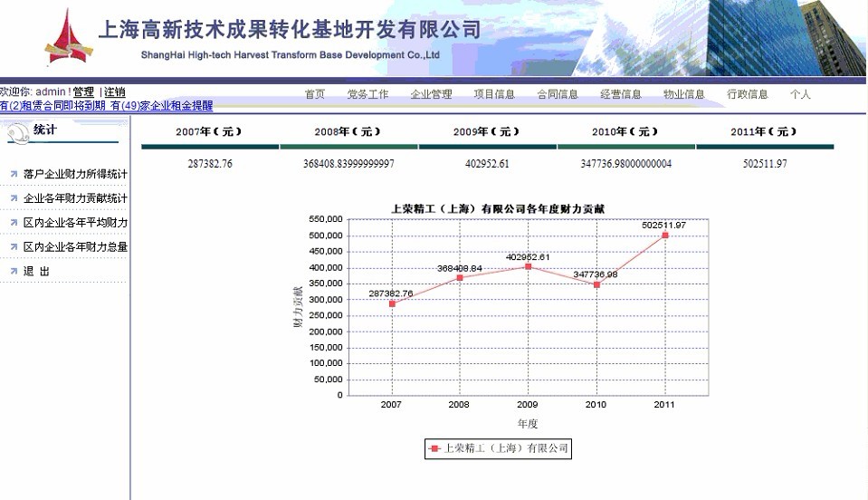Click arrow icon beside 退出

coord(14,272)
